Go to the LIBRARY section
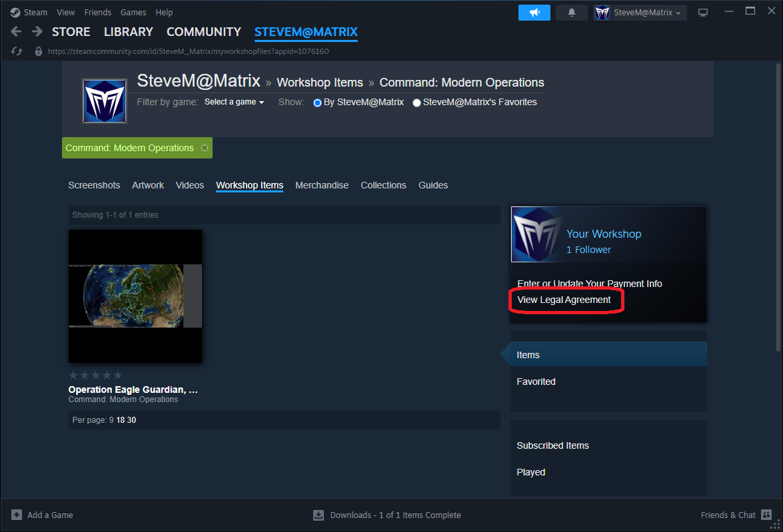The image size is (783, 532). (129, 32)
